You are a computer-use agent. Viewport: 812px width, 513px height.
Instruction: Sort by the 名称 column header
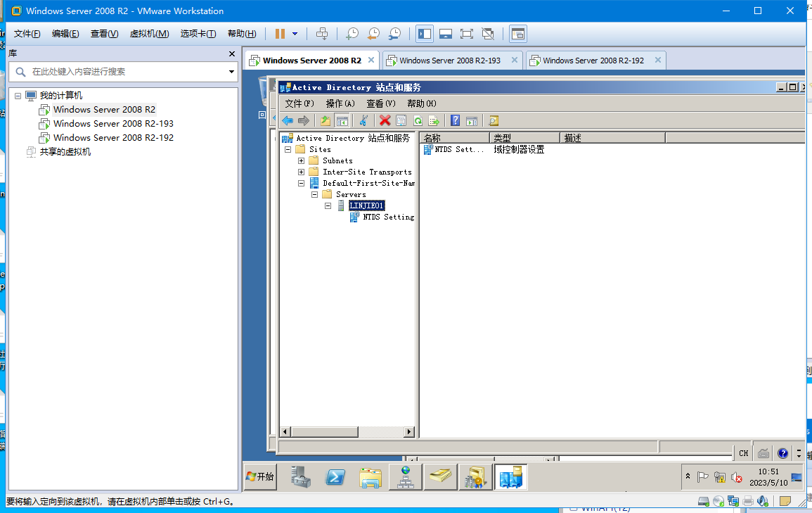455,138
